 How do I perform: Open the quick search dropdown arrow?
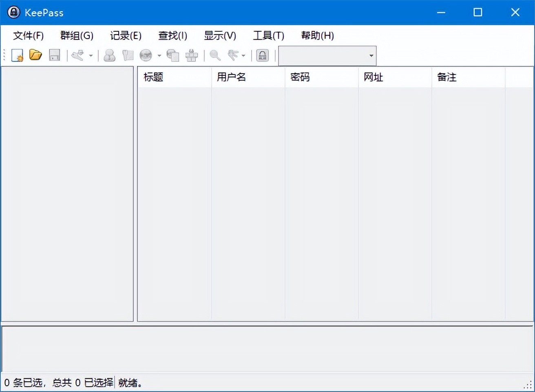pyautogui.click(x=371, y=56)
